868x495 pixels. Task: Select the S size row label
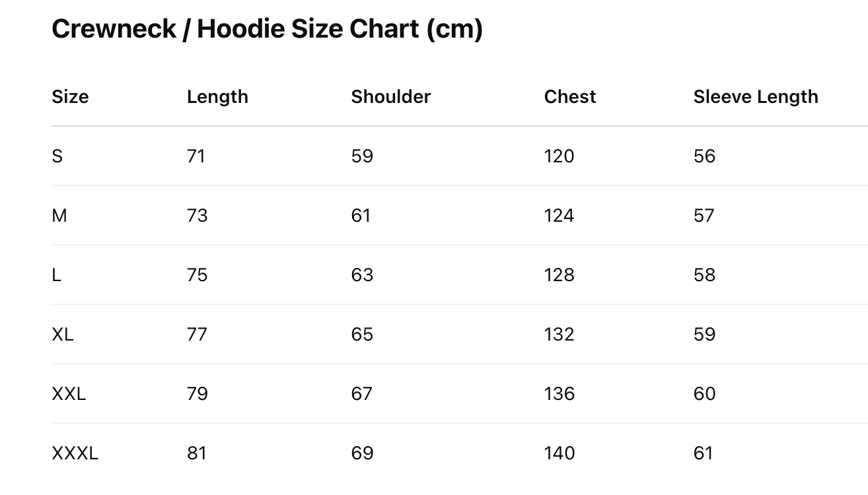point(57,156)
